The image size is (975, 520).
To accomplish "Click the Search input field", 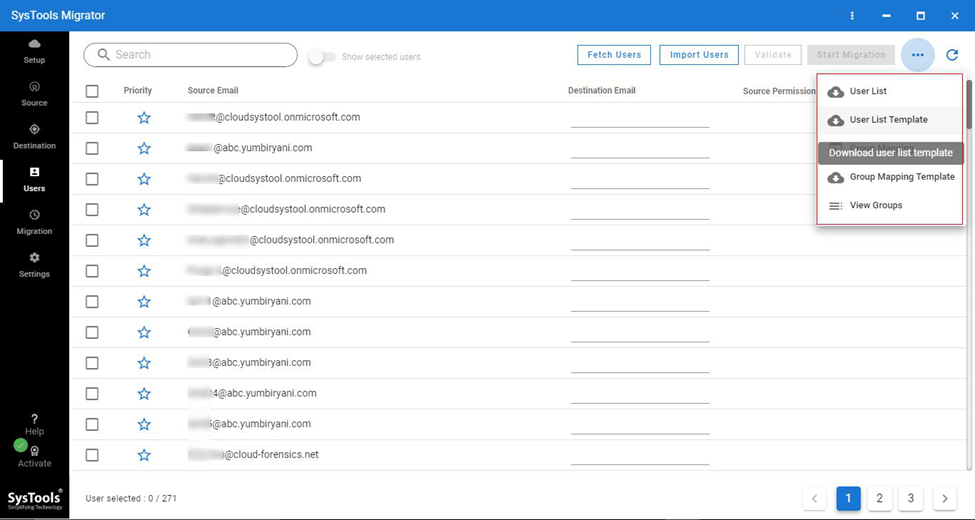I will [x=191, y=55].
